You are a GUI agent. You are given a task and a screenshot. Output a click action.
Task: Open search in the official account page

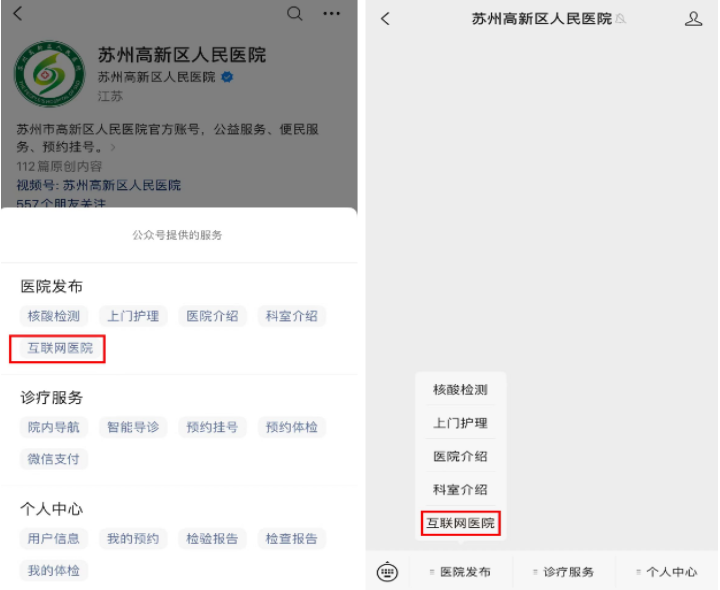[x=294, y=13]
